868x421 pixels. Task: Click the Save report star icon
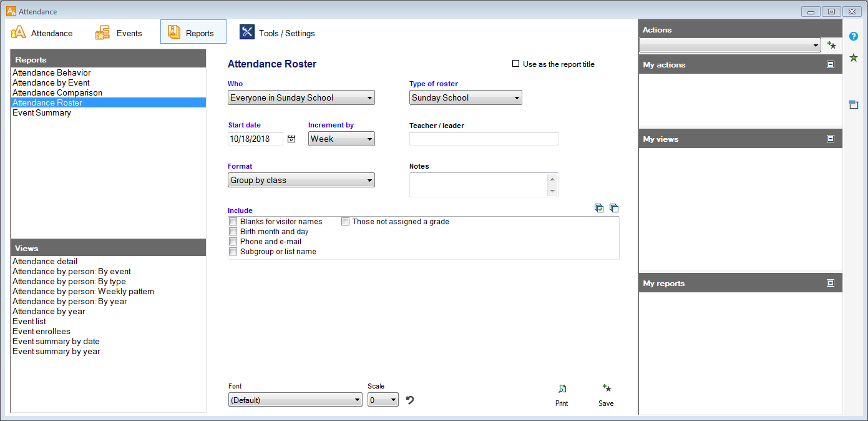point(606,389)
